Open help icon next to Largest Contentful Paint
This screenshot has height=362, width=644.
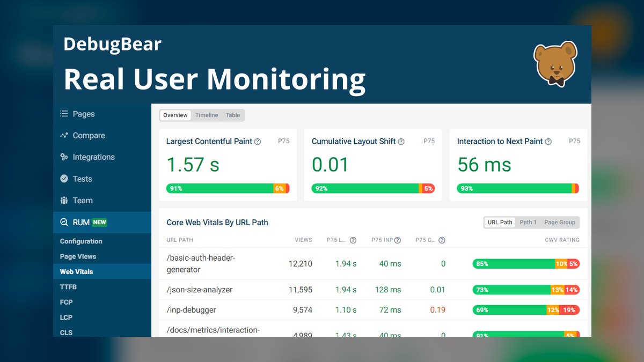(258, 142)
